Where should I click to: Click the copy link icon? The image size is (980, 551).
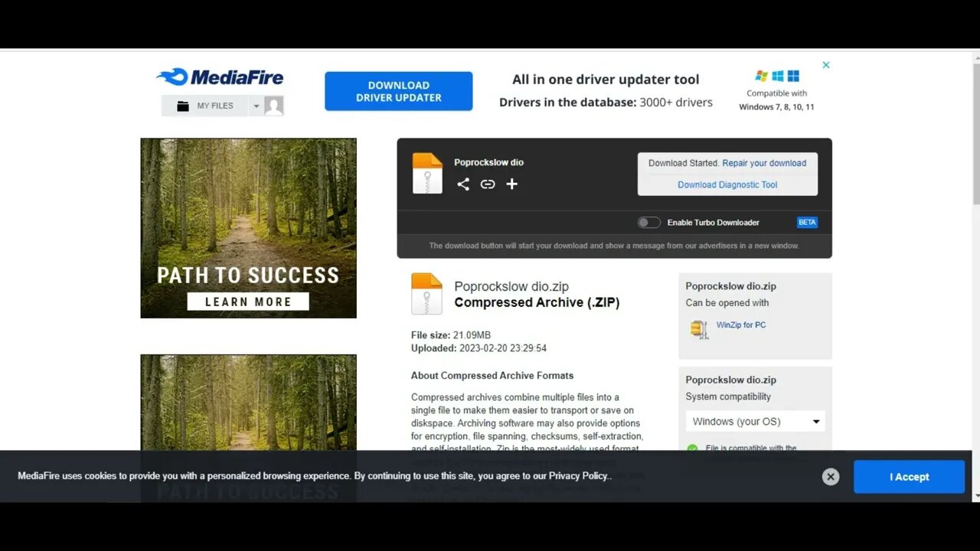click(488, 184)
